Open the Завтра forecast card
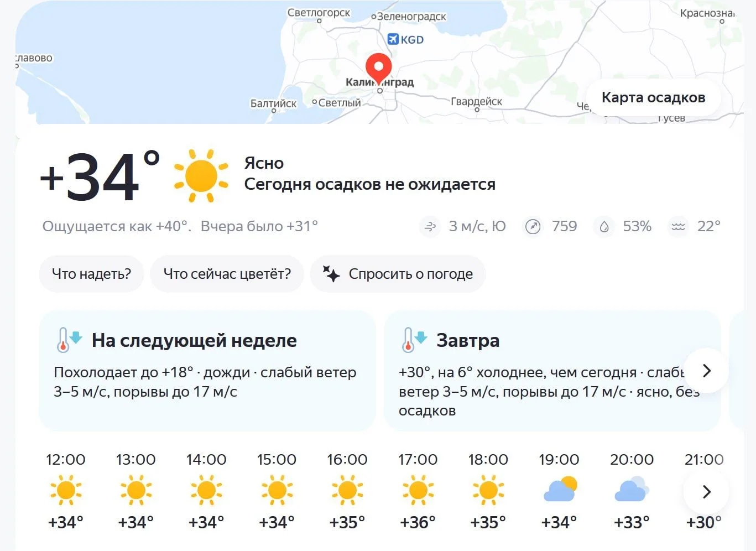The height and width of the screenshot is (551, 756). point(552,371)
